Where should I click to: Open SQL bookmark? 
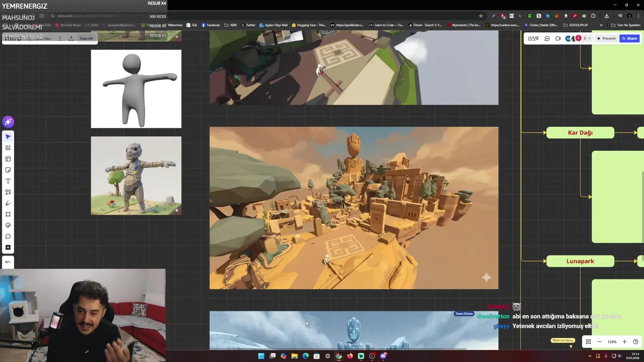pos(192,25)
